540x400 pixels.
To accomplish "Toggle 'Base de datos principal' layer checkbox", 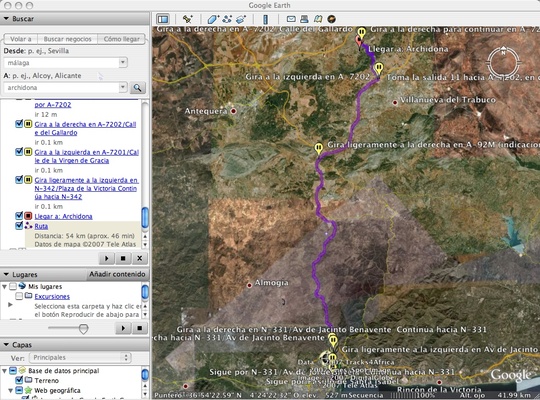I will pos(13,371).
